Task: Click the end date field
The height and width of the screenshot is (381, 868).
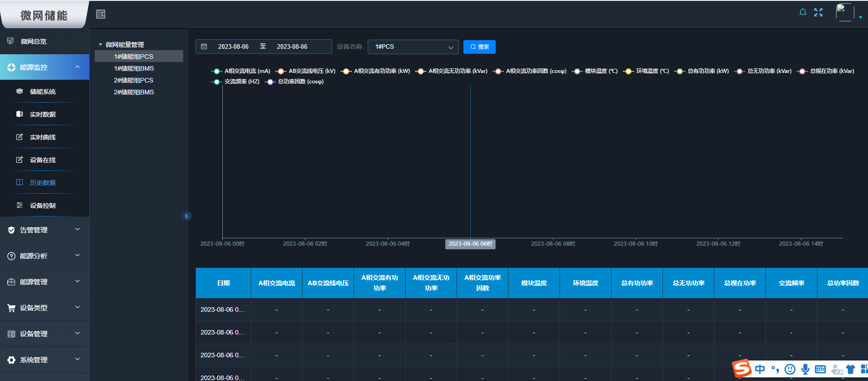Action: pyautogui.click(x=292, y=46)
